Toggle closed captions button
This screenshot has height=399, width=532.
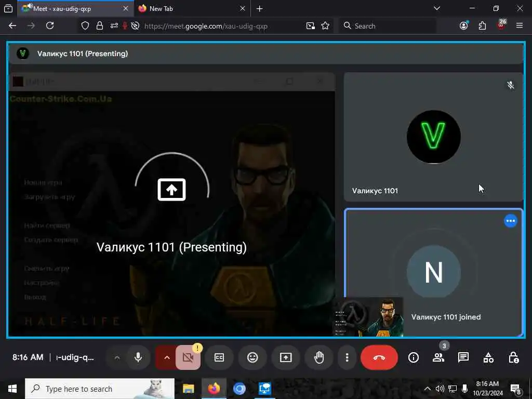click(x=219, y=357)
